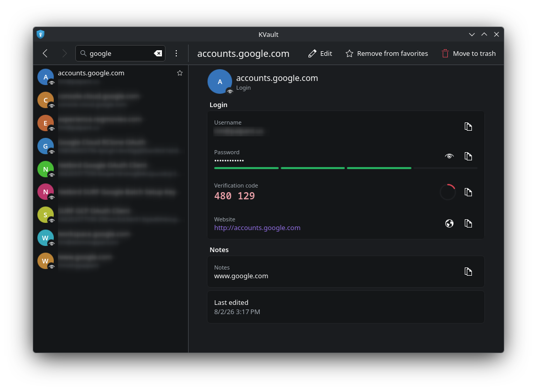Image resolution: width=537 pixels, height=392 pixels.
Task: Open the three-dot overflow menu
Action: click(x=176, y=53)
